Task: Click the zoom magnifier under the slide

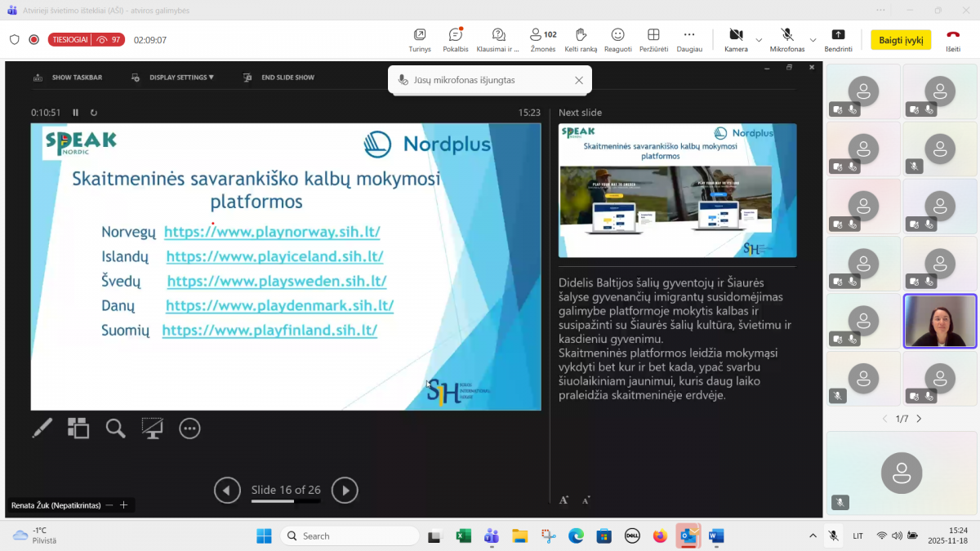Action: (x=115, y=428)
